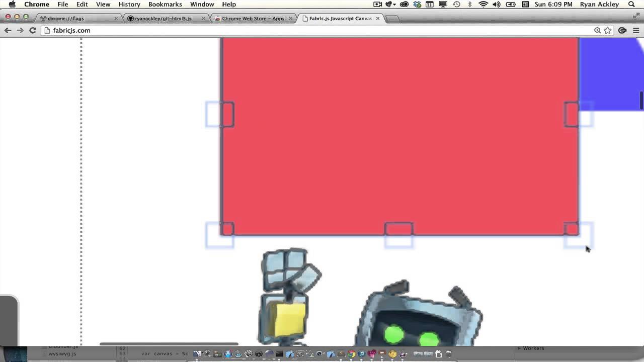
Task: Enter full screen with the arrows icon
Action: pyautogui.click(x=636, y=17)
